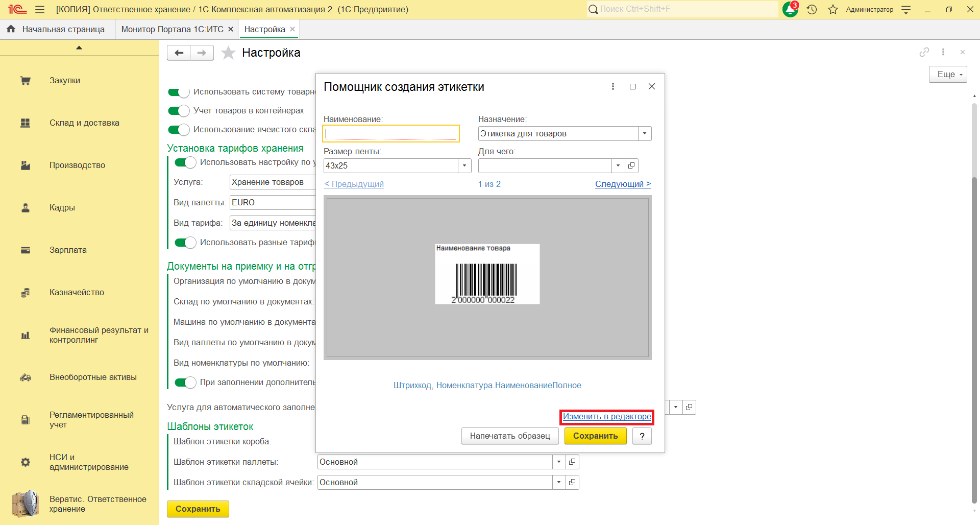Image resolution: width=980 pixels, height=525 pixels.
Task: Click into the Наименование input field
Action: pyautogui.click(x=391, y=134)
